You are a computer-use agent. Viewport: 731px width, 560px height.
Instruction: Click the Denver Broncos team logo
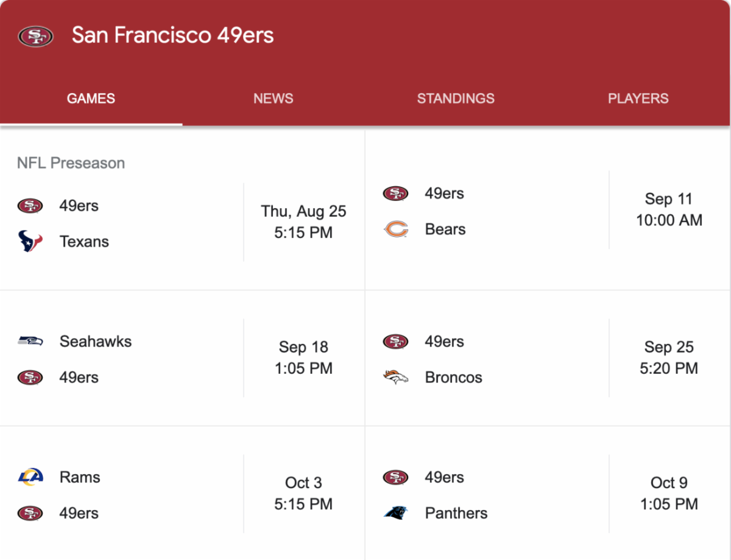(396, 377)
